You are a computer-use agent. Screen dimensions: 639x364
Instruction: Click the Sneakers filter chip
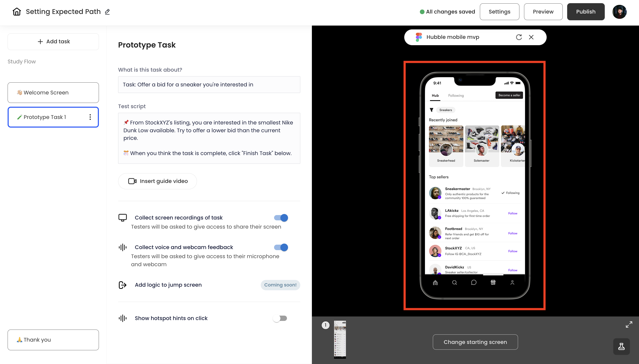[x=445, y=110]
